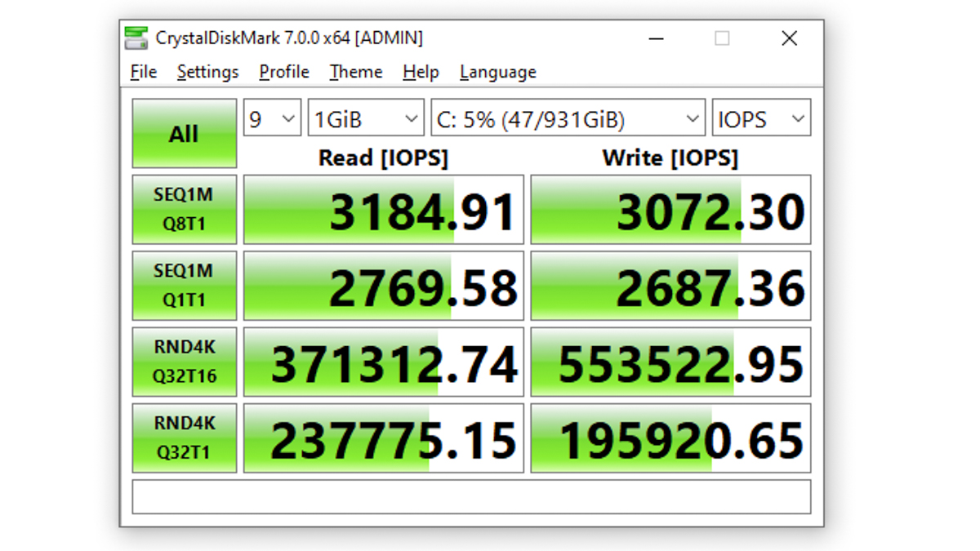Run all benchmarks with All button
The height and width of the screenshot is (551, 980).
185,134
